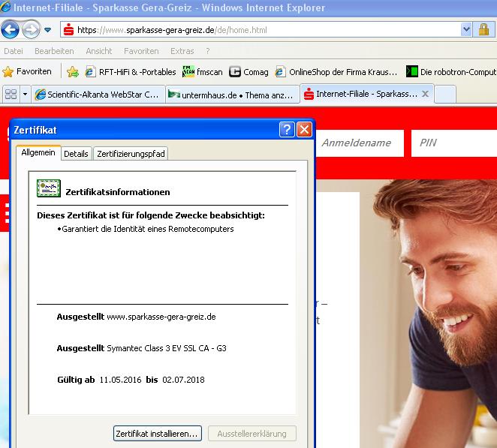Screen dimensions: 497x448
Task: Click Garantiert die Identität eines Remotecomputers text
Action: (148, 229)
